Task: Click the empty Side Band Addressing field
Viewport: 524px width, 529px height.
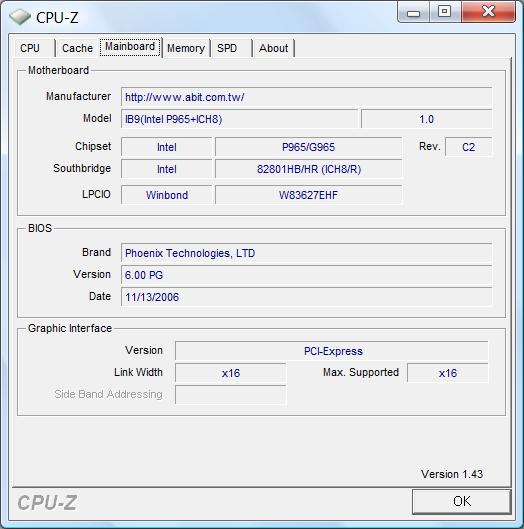Action: pyautogui.click(x=231, y=394)
